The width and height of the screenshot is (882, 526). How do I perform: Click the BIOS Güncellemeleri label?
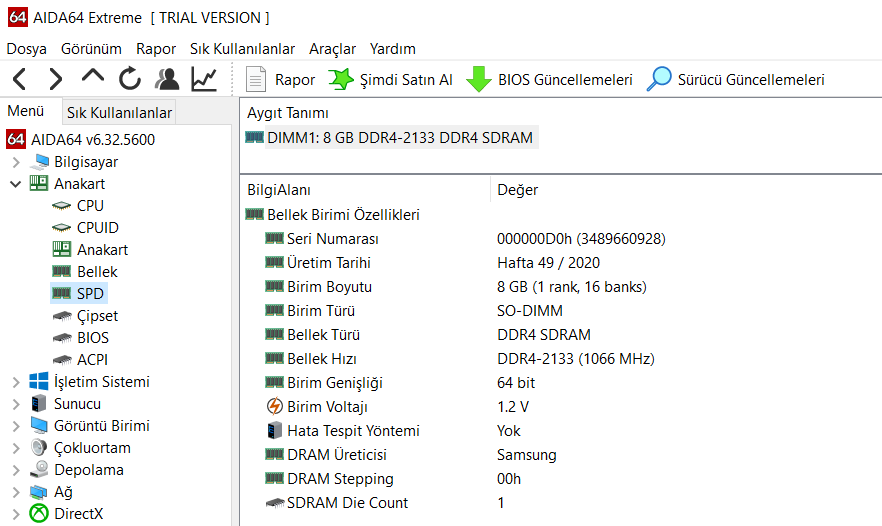tap(565, 80)
